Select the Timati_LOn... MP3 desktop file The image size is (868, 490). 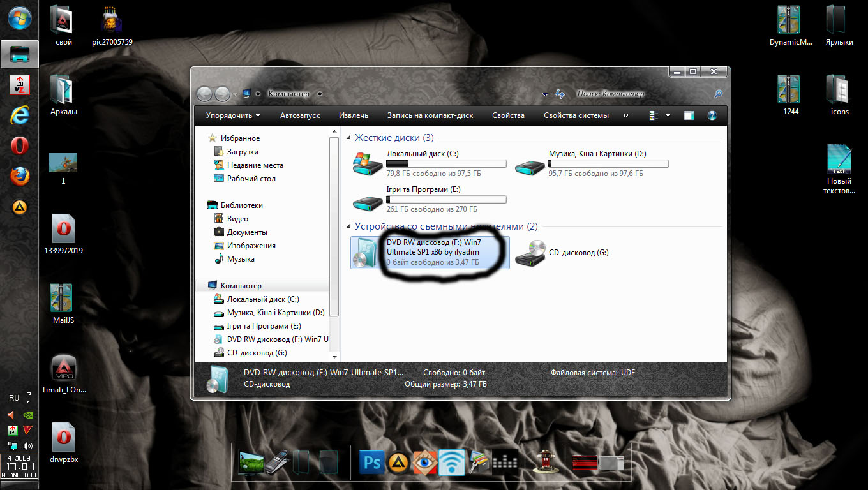pos(64,374)
